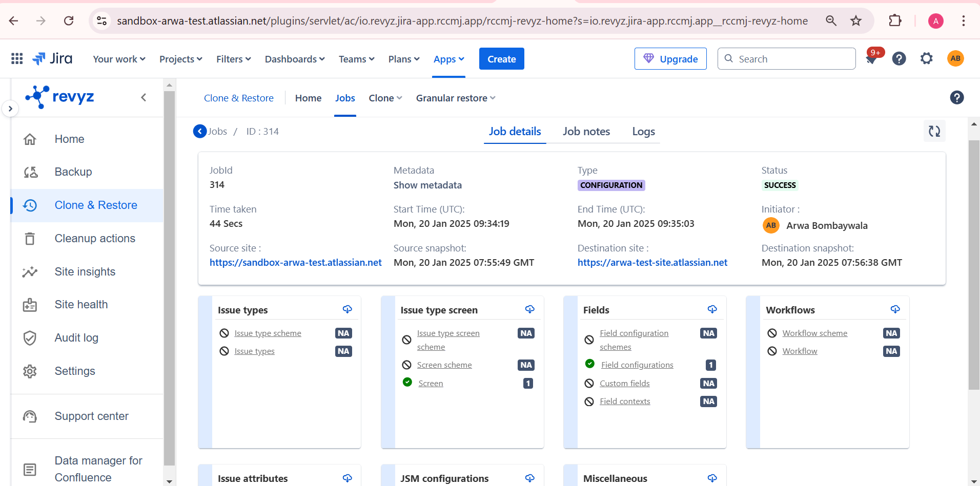Open Jira settings gear icon
The height and width of the screenshot is (486, 980).
pyautogui.click(x=926, y=59)
